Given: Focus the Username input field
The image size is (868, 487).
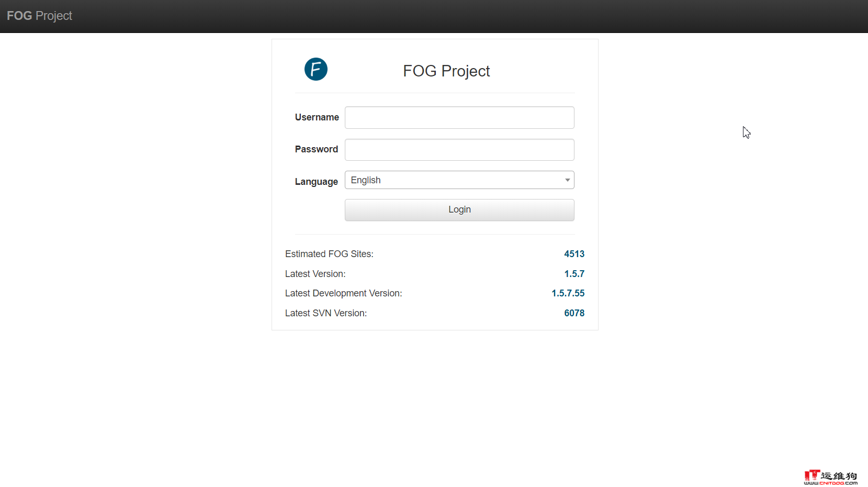Looking at the screenshot, I should [x=459, y=118].
